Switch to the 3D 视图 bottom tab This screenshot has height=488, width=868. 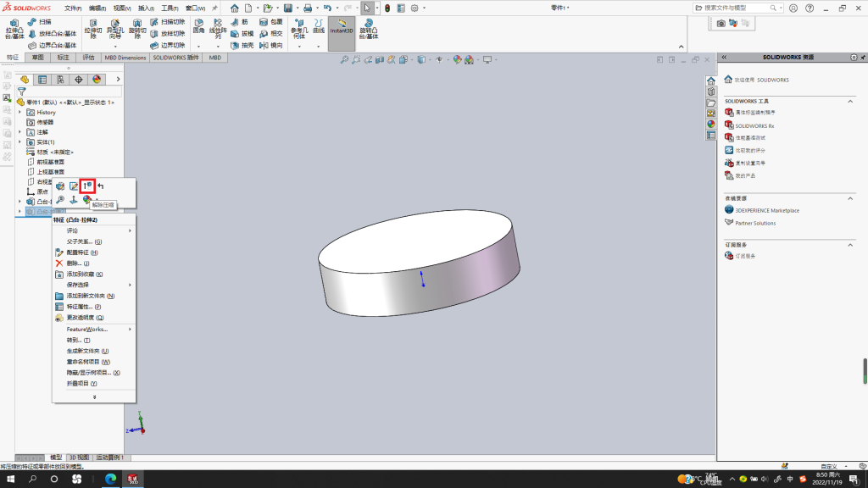[79, 457]
